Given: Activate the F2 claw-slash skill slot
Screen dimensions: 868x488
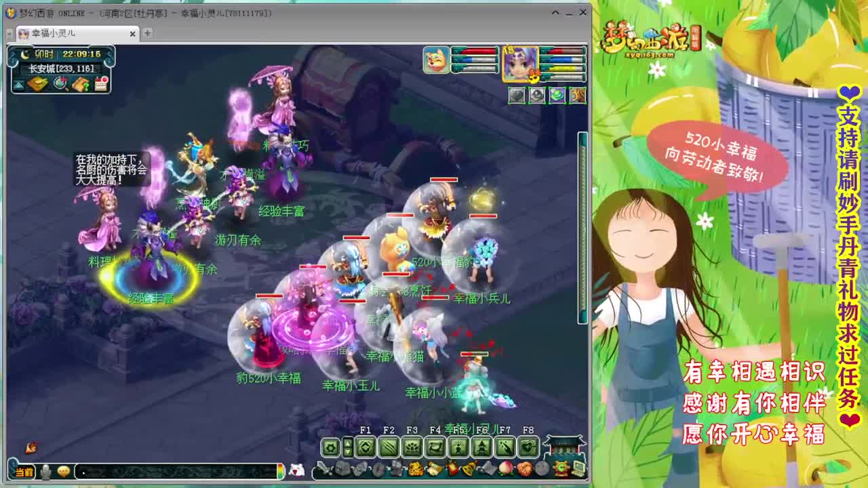Looking at the screenshot, I should [x=389, y=447].
